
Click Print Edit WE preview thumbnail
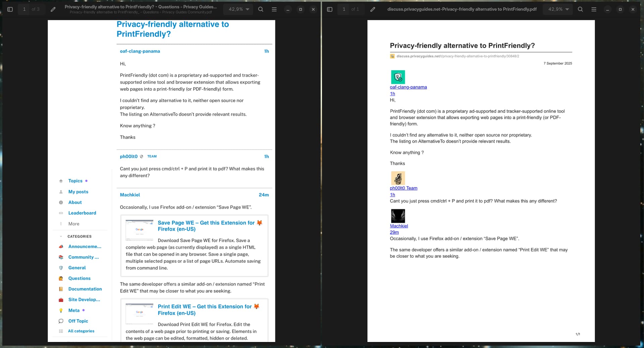click(140, 314)
